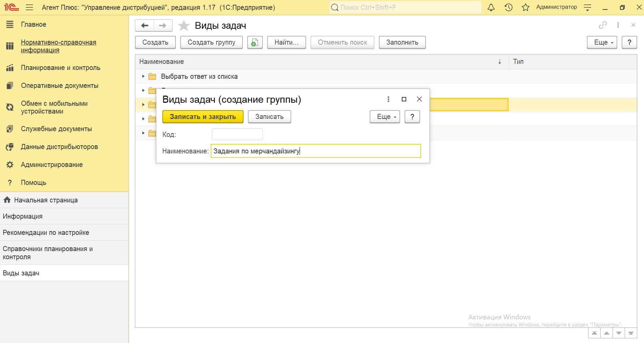Open dialog's three-dot menu icon
The image size is (644, 343).
[388, 99]
